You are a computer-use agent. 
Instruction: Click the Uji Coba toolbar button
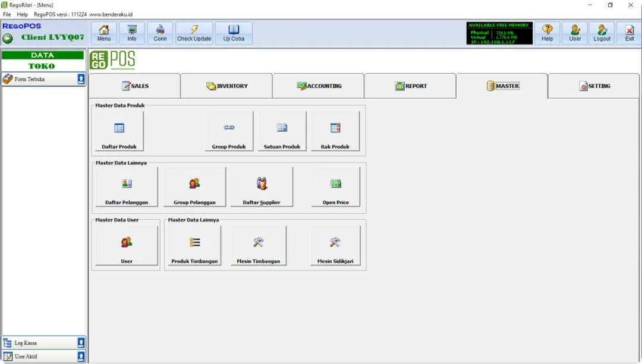[234, 33]
